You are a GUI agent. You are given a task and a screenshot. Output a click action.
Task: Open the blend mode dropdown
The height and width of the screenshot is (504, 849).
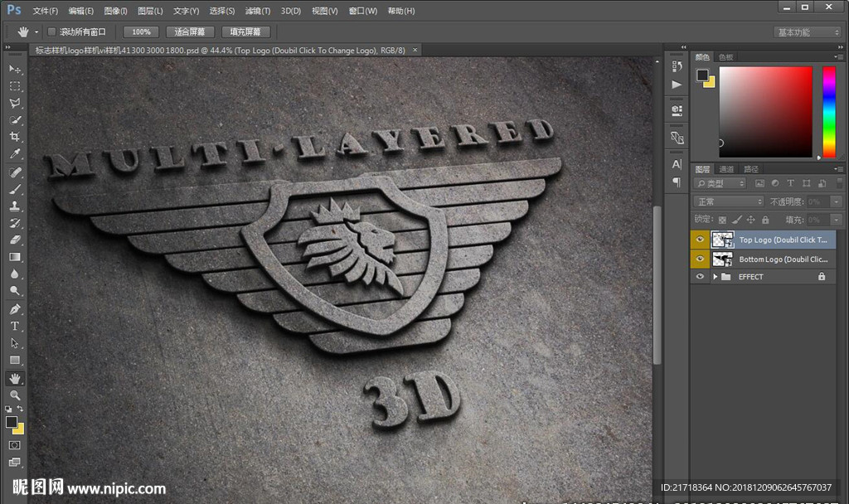[729, 201]
